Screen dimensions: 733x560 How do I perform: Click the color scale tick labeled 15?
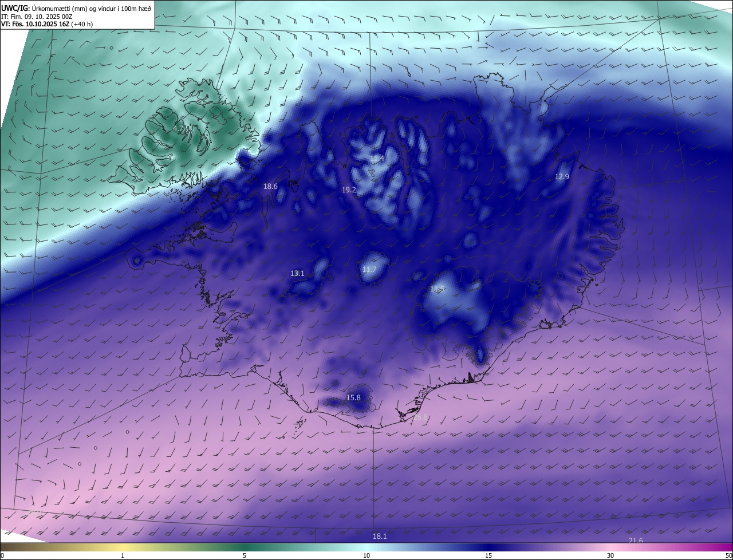click(488, 555)
